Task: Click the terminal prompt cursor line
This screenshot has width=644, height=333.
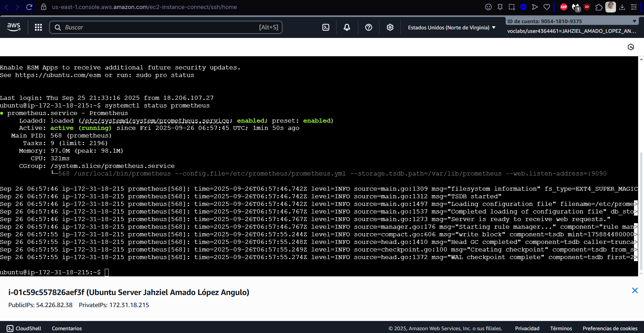Action: [x=54, y=272]
